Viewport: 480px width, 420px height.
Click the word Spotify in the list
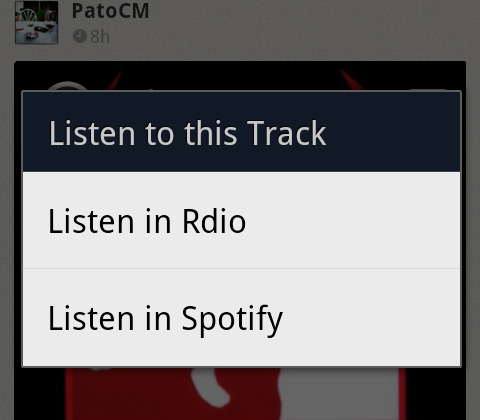pyautogui.click(x=232, y=319)
